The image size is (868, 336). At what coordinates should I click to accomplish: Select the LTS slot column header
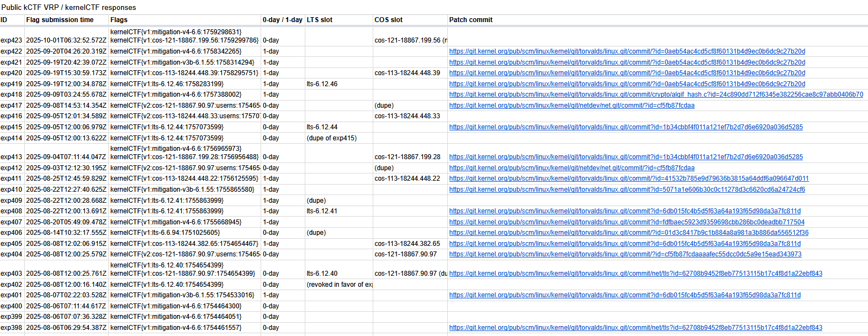coord(320,20)
